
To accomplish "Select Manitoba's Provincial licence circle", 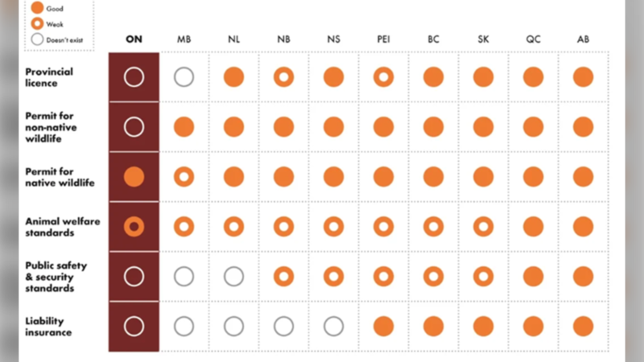I will point(184,77).
